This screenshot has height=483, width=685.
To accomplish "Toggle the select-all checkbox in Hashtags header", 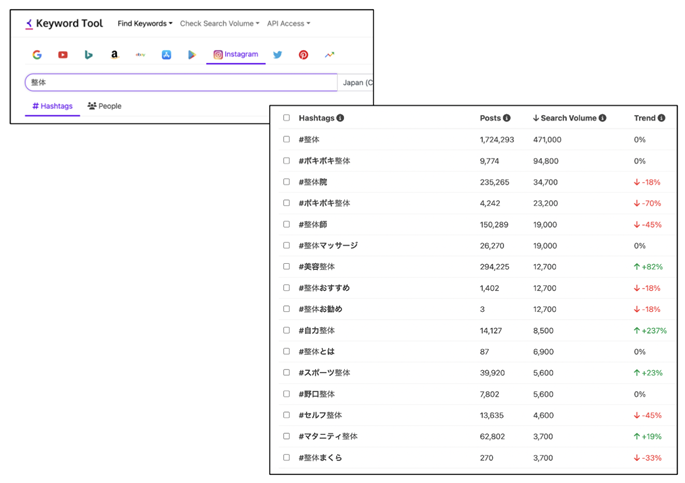I will [x=287, y=117].
